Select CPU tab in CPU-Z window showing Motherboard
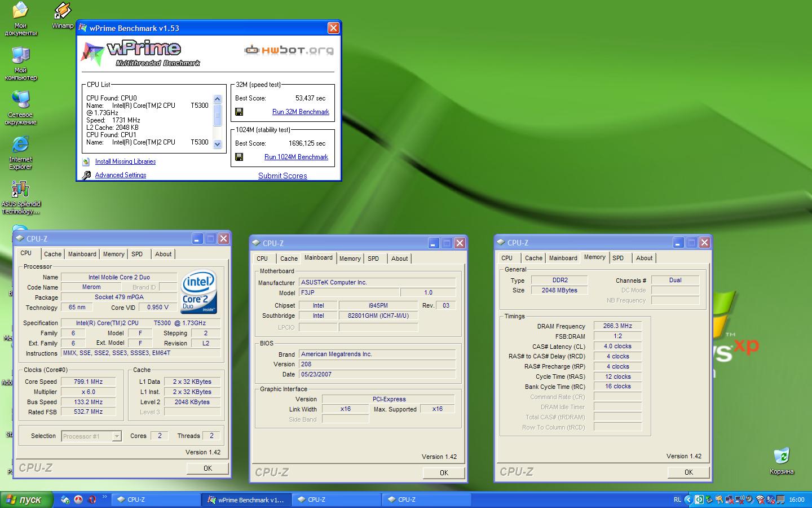 pos(262,259)
